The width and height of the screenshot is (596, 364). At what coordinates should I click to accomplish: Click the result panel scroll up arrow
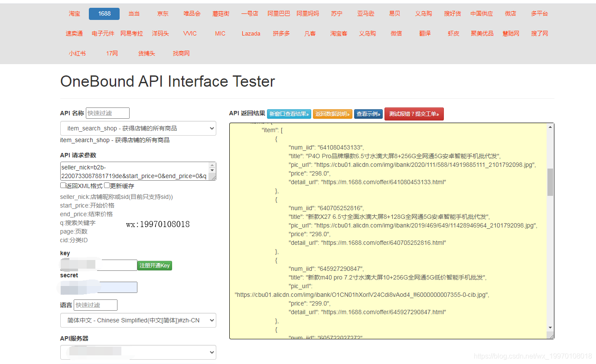pos(550,127)
